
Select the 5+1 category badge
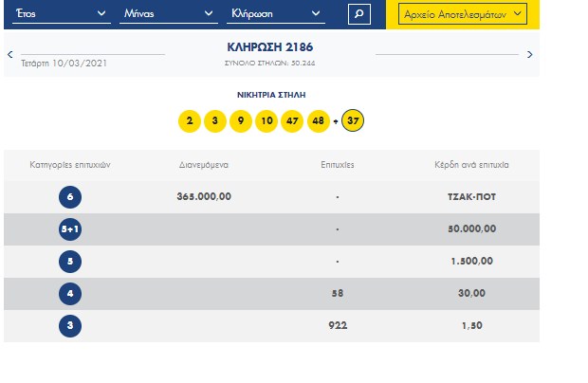[x=68, y=229]
